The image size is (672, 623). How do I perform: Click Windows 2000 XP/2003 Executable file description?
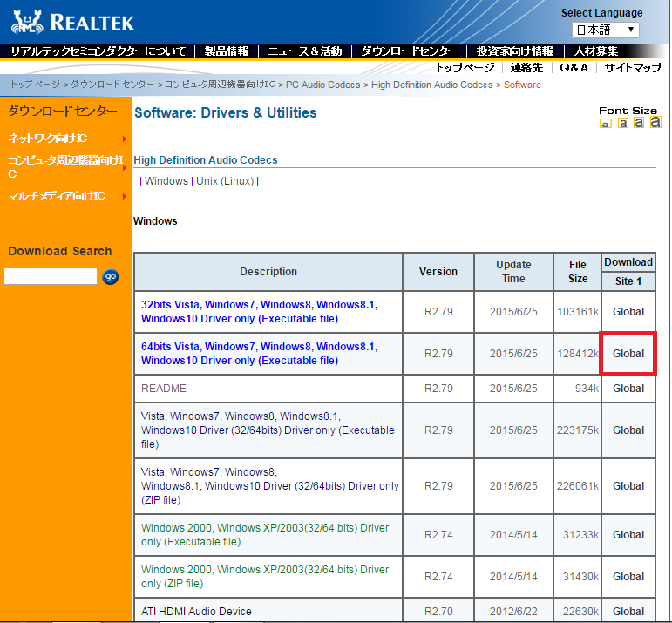(265, 535)
